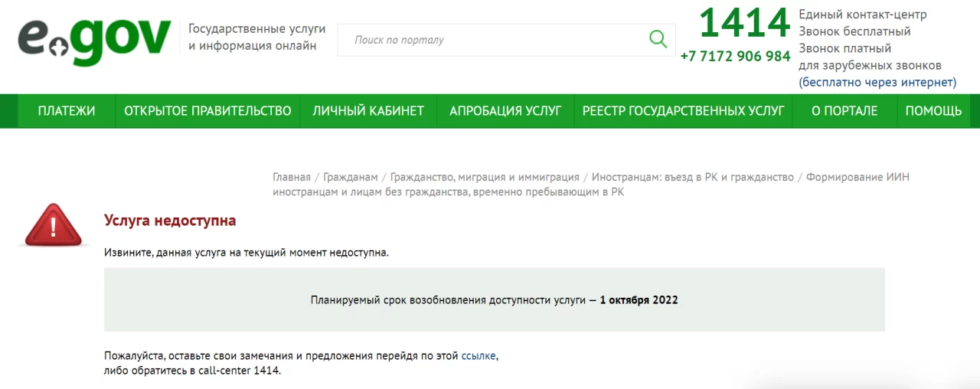The width and height of the screenshot is (980, 389).
Task: Click 'Услуга недоступна' heading
Action: click(170, 221)
